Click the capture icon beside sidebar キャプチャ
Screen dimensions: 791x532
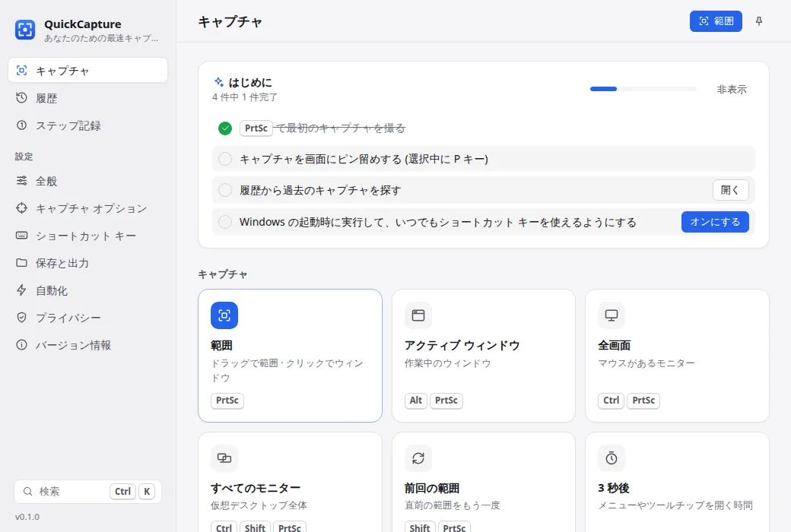click(x=21, y=70)
